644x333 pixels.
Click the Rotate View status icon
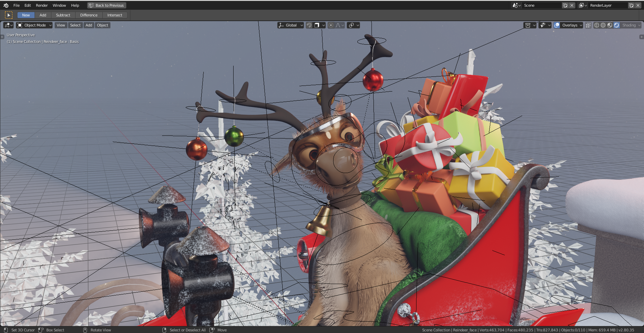85,330
